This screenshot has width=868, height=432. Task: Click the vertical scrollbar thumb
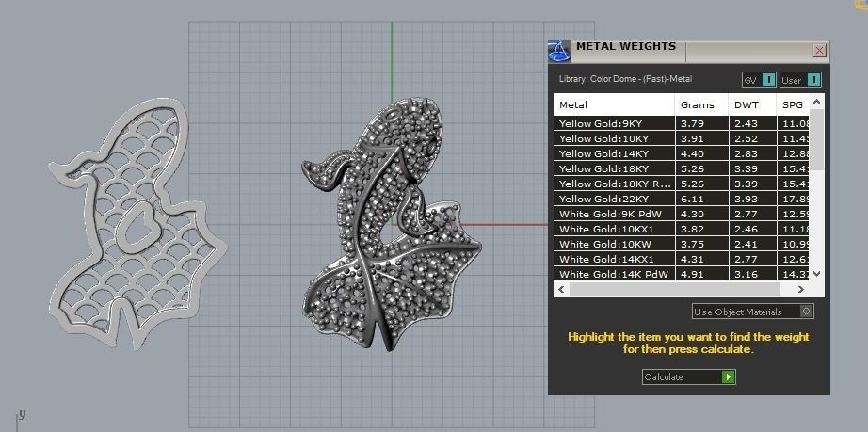[816, 139]
